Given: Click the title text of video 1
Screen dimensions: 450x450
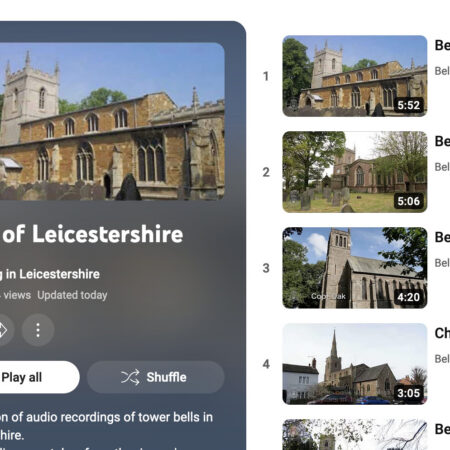Looking at the screenshot, I should coord(442,45).
